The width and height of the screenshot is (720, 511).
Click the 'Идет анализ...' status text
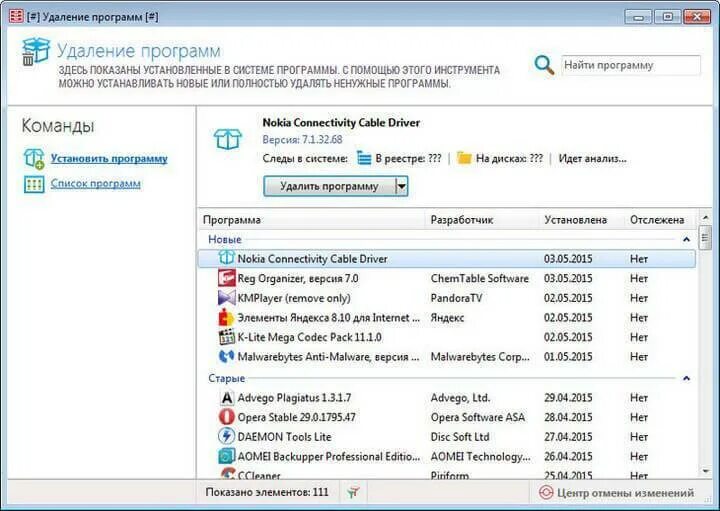click(x=592, y=159)
